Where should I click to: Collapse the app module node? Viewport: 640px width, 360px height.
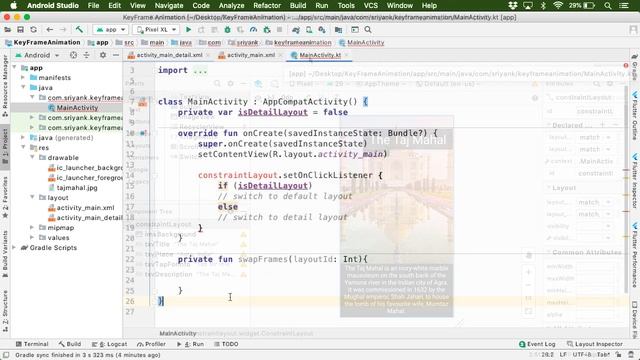click(x=15, y=67)
